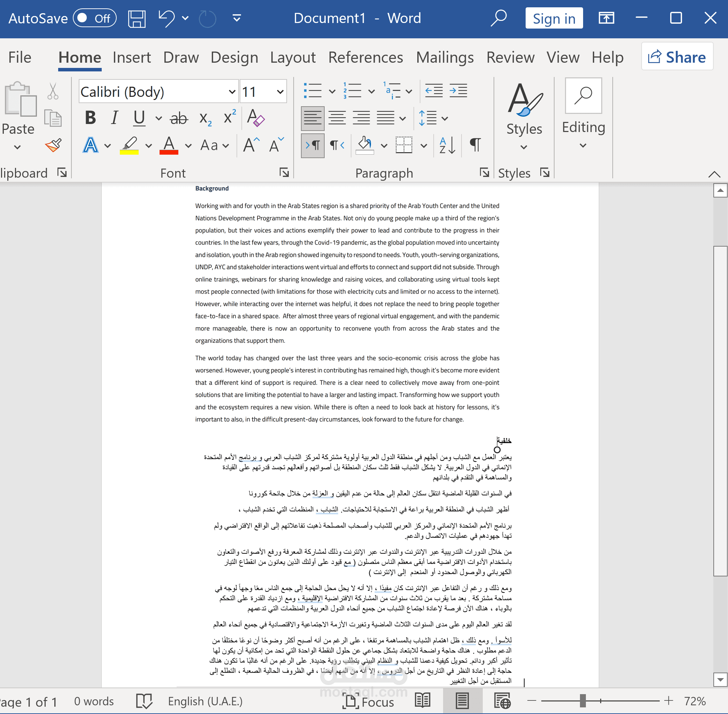
Task: Open the line spacing dropdown arrow
Action: click(445, 118)
